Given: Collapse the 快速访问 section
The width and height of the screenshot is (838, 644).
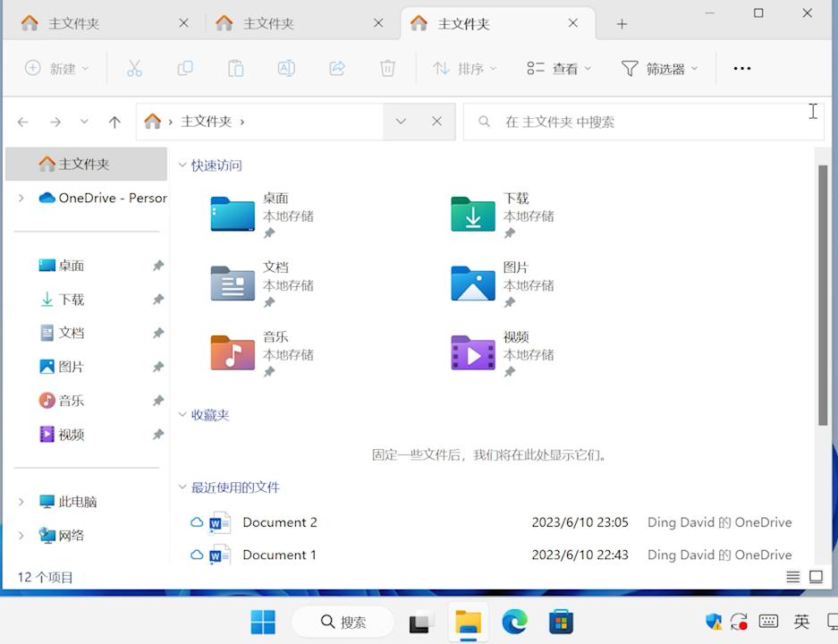Looking at the screenshot, I should (182, 165).
